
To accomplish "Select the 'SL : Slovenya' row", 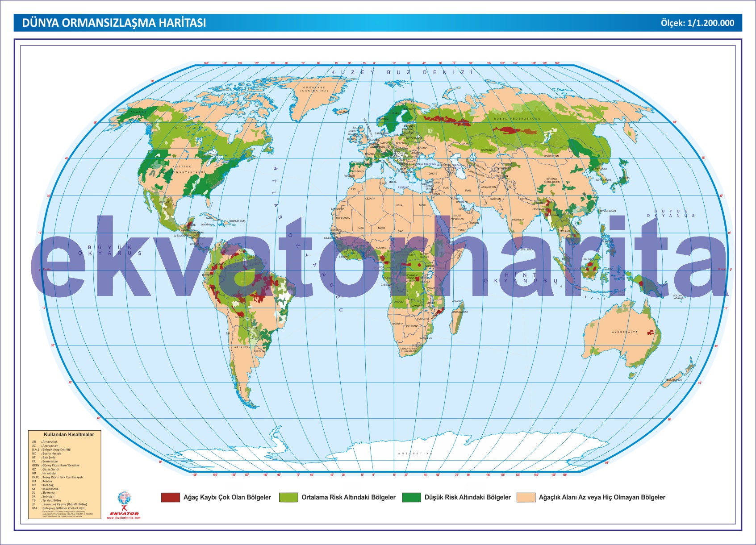I will pyautogui.click(x=43, y=493).
